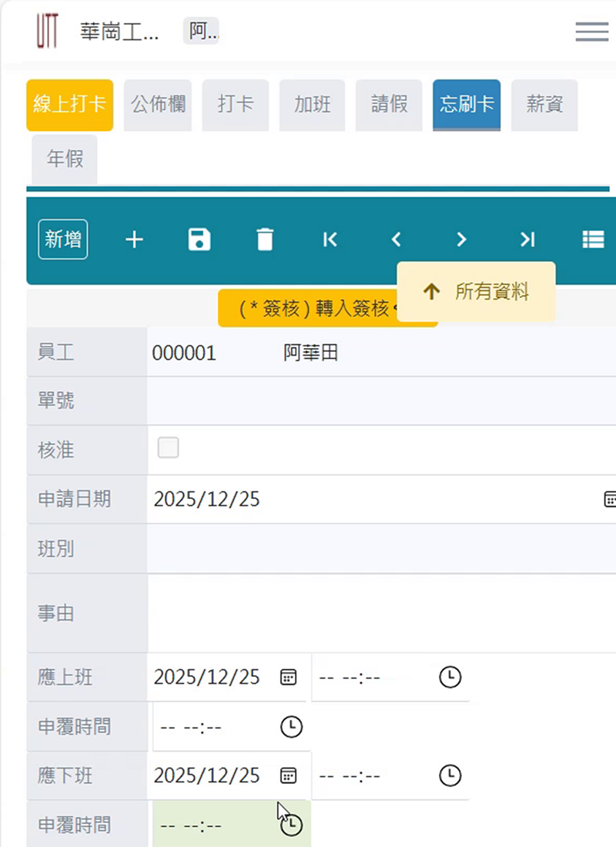The height and width of the screenshot is (847, 616).
Task: Click employee name 阿華田
Action: click(311, 353)
